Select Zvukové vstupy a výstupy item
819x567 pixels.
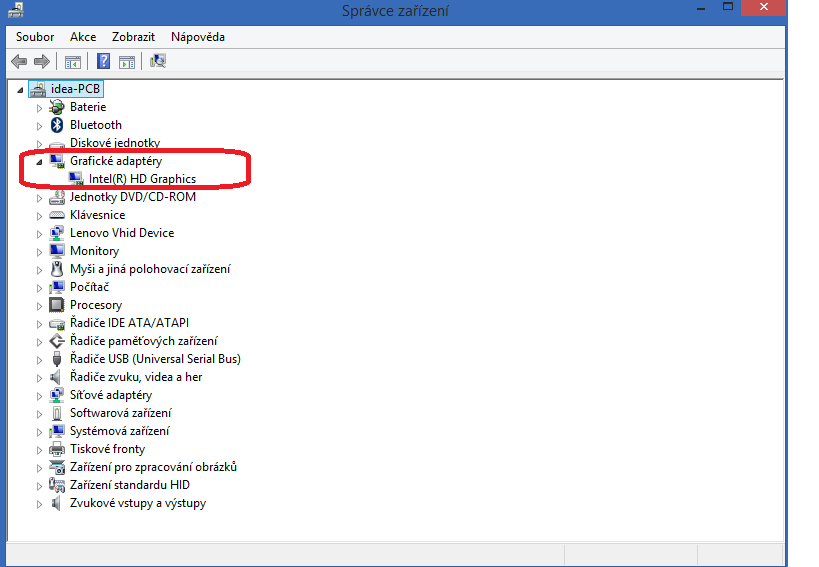pyautogui.click(x=137, y=503)
